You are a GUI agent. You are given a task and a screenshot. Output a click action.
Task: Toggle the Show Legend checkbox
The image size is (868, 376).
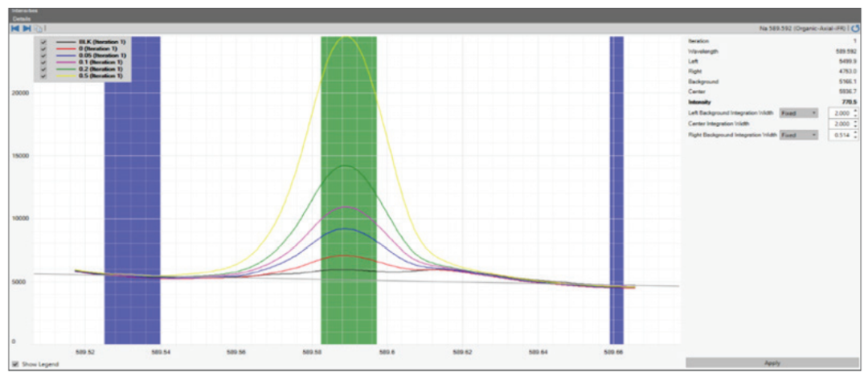pyautogui.click(x=15, y=364)
